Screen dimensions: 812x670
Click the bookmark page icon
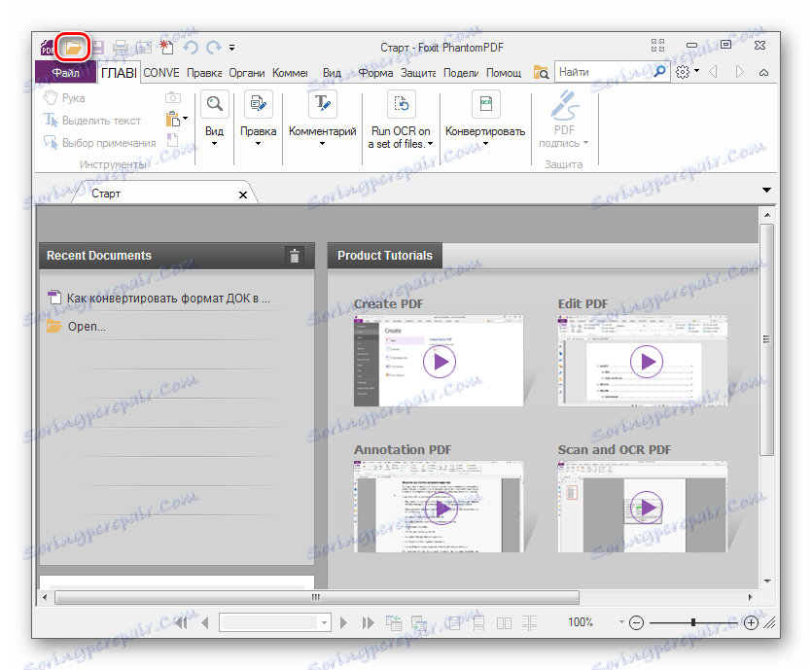pyautogui.click(x=172, y=140)
